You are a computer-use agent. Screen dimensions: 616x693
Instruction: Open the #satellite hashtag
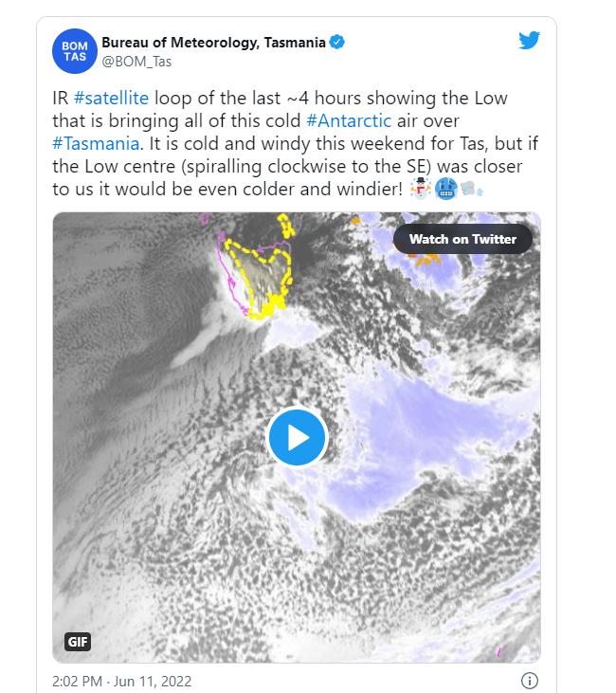pos(111,98)
